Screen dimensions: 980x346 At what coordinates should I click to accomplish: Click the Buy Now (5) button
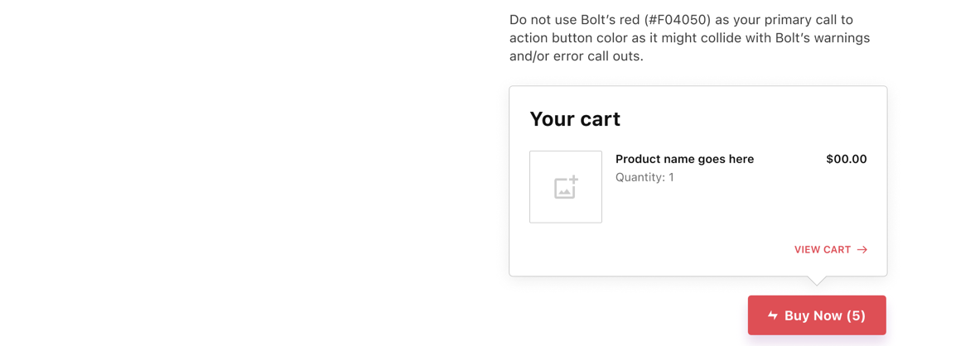click(817, 315)
